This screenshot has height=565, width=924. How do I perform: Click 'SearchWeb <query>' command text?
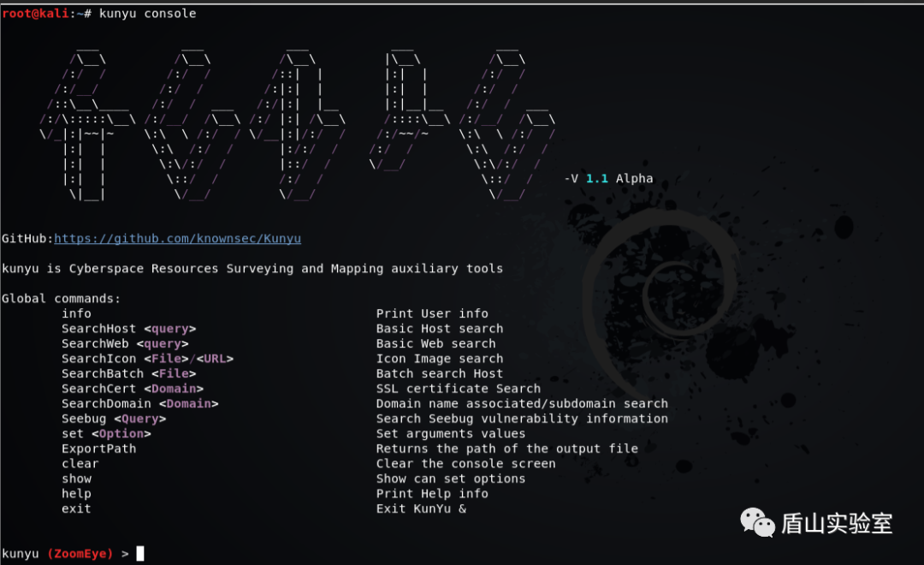click(125, 344)
